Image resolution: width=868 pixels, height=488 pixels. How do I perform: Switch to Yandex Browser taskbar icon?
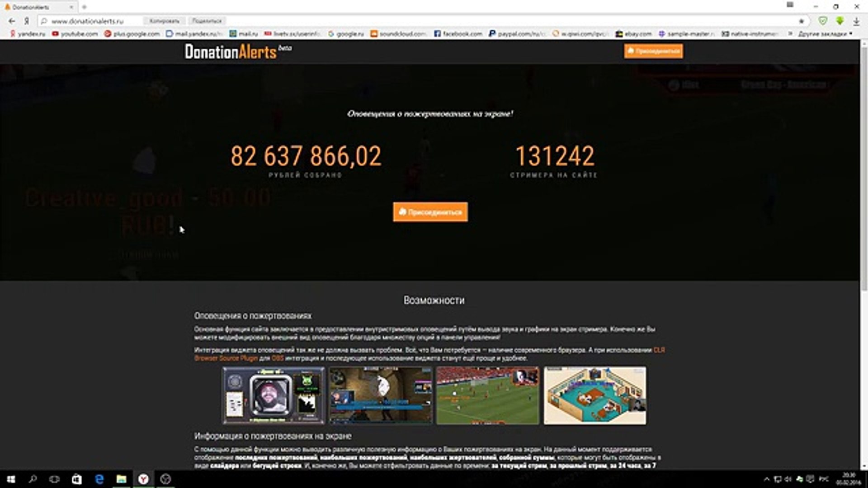143,479
